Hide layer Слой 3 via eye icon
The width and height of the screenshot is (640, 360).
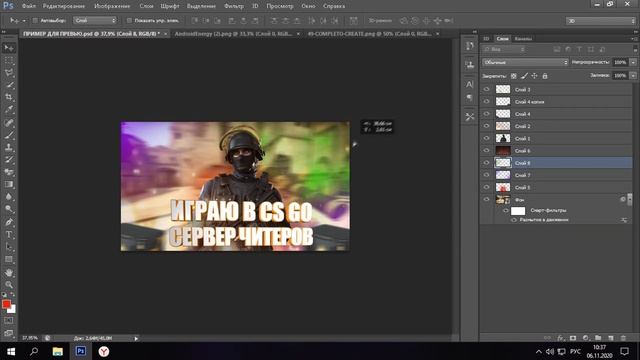point(486,89)
